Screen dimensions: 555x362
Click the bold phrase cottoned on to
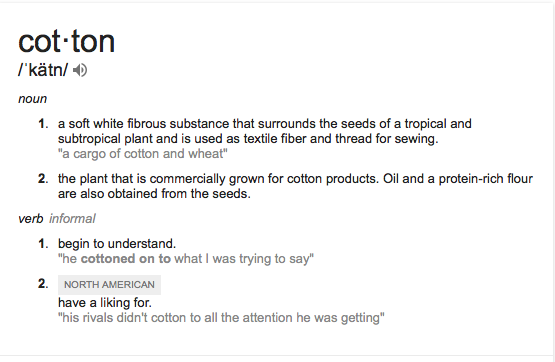pos(126,259)
